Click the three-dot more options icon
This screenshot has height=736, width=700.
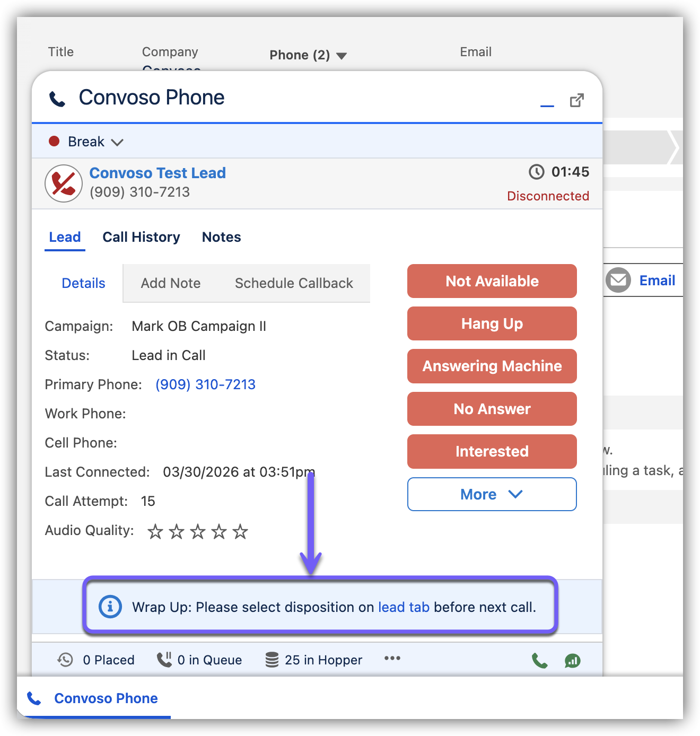392,659
